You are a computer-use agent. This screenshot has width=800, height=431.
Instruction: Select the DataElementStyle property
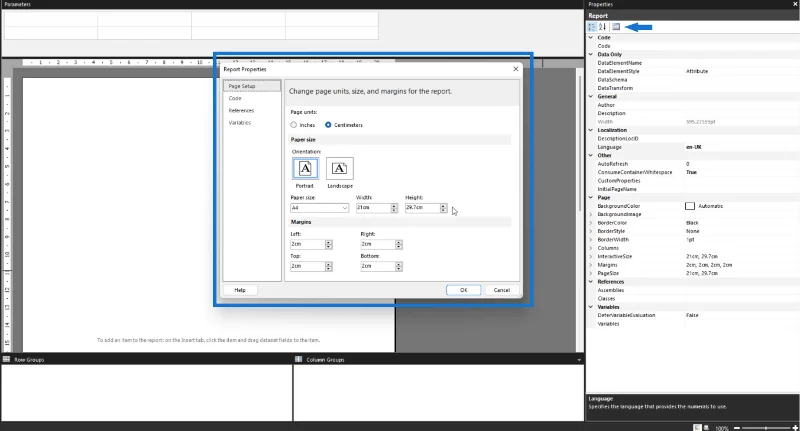click(693, 71)
